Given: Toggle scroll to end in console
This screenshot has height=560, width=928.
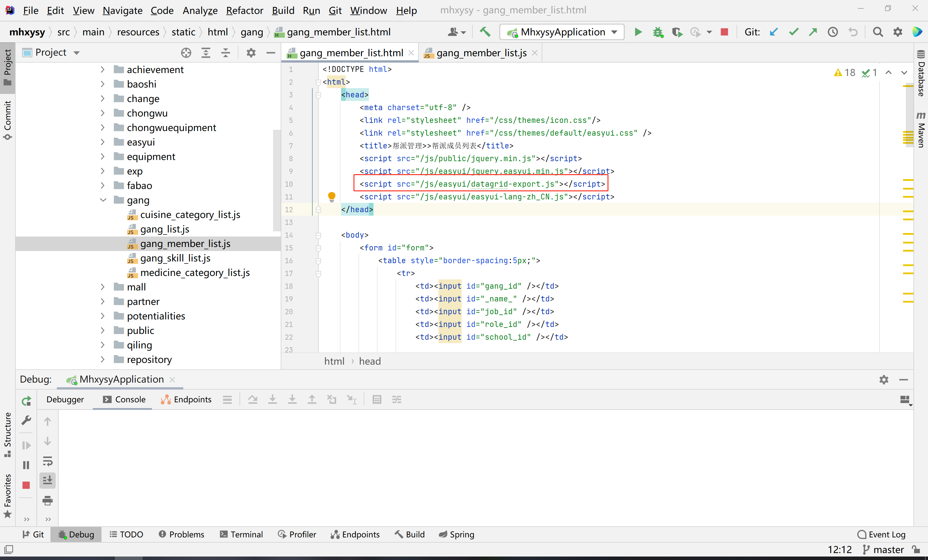Looking at the screenshot, I should [48, 481].
